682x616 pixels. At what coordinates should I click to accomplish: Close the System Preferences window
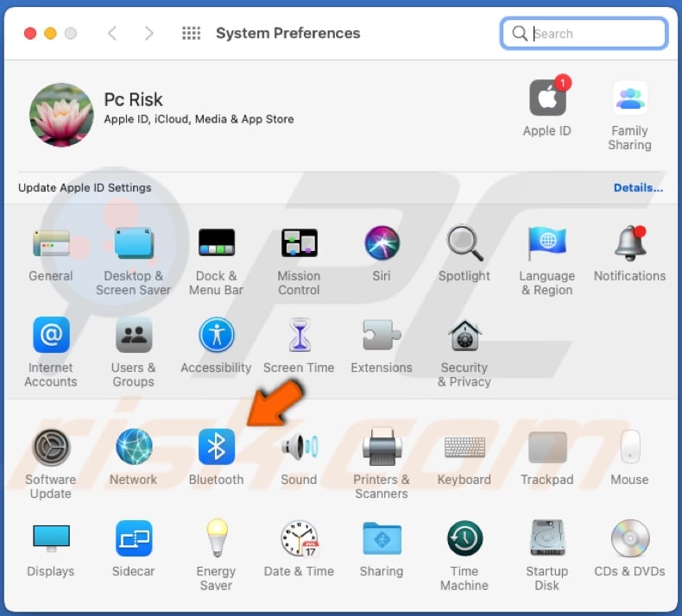[30, 33]
